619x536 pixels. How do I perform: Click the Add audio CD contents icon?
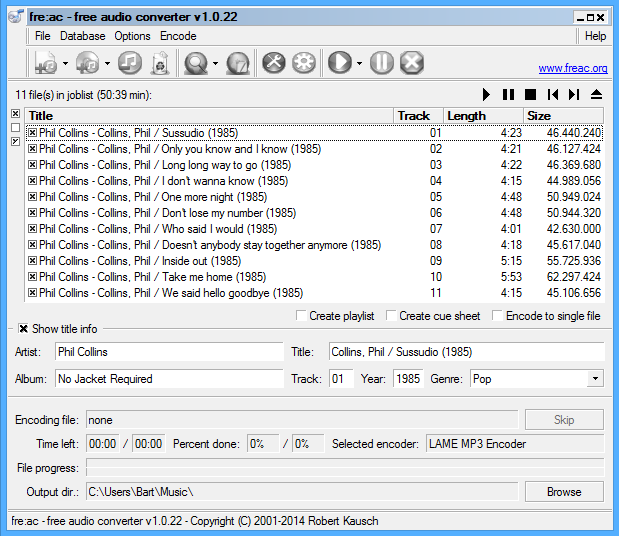click(x=88, y=63)
